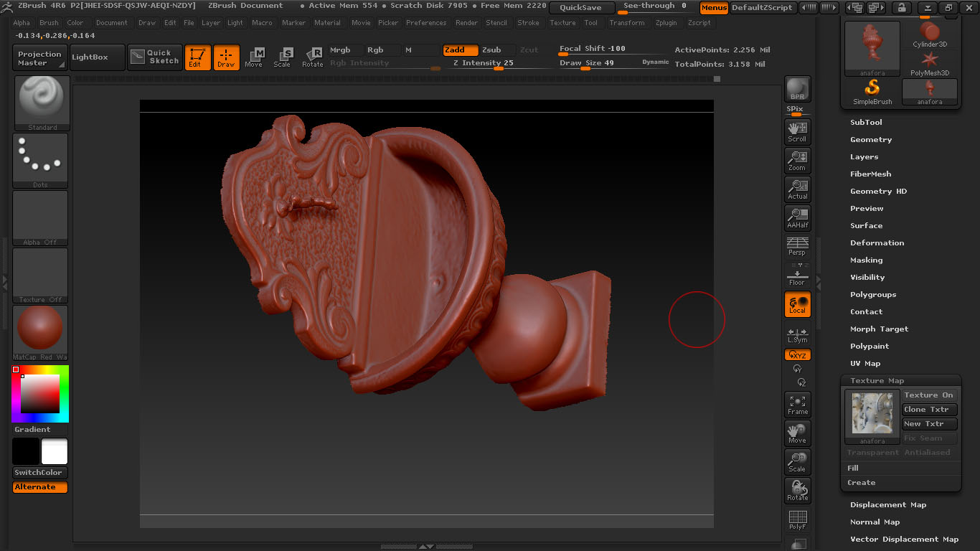980x551 pixels.
Task: Expand the Polygroups section
Action: point(873,295)
